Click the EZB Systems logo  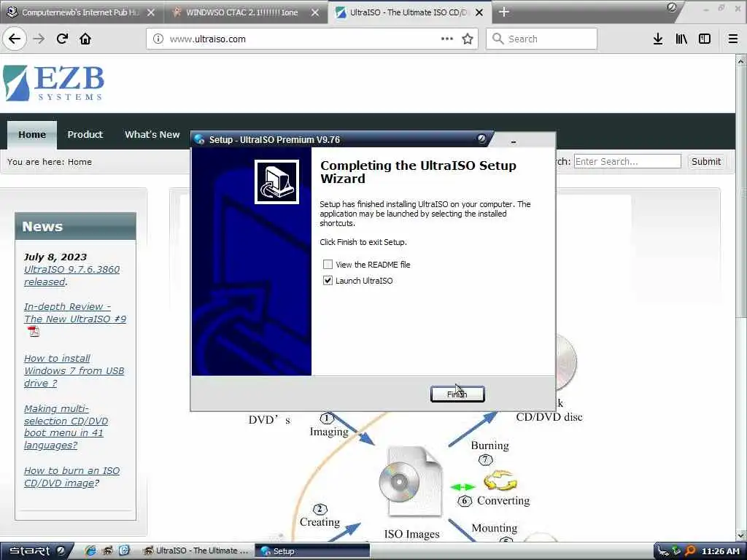pos(53,83)
